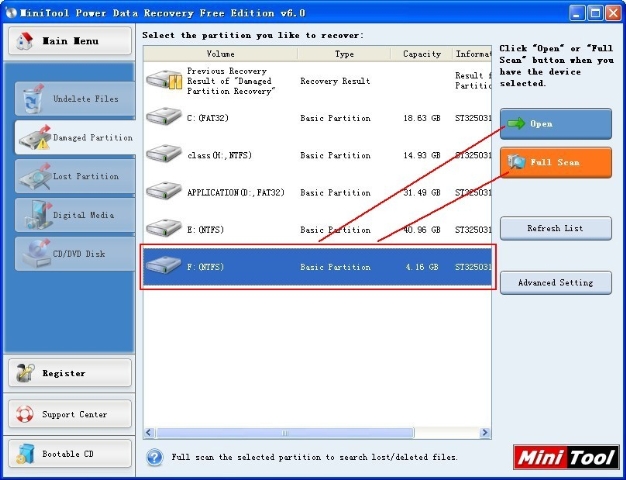This screenshot has width=626, height=480.
Task: Click the drive icon for E: (NTFS)
Action: pos(164,228)
